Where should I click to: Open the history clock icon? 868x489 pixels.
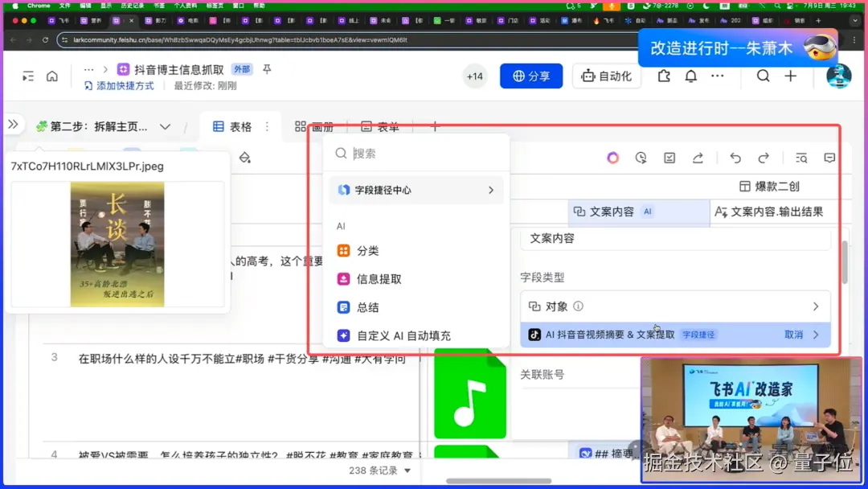[x=641, y=158]
